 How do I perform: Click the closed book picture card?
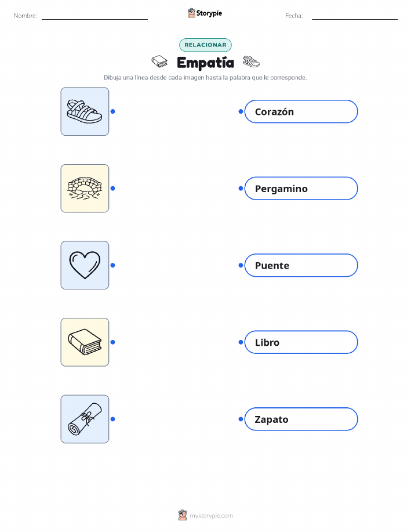85,342
